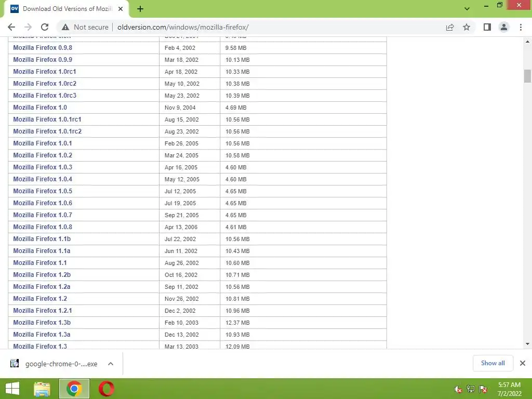Click the muted volume tray icon
Viewport: 532px width, 399px height.
tap(458, 389)
